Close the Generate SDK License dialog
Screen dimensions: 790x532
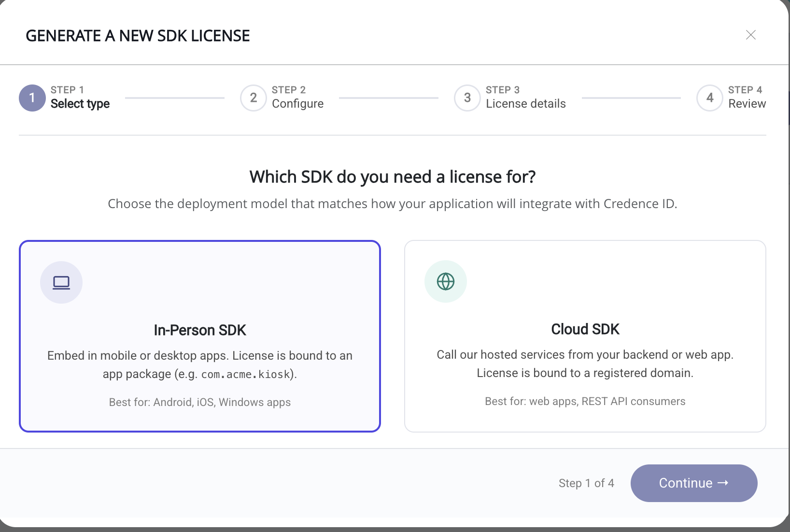pos(750,35)
